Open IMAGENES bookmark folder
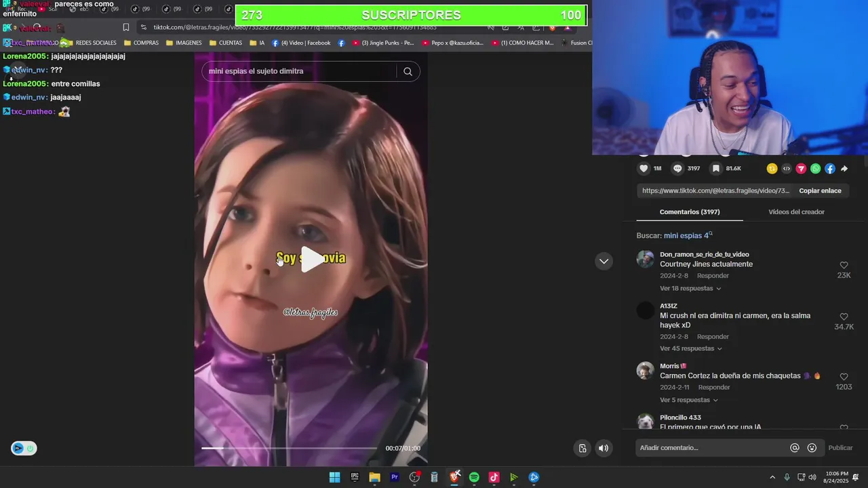 click(184, 43)
